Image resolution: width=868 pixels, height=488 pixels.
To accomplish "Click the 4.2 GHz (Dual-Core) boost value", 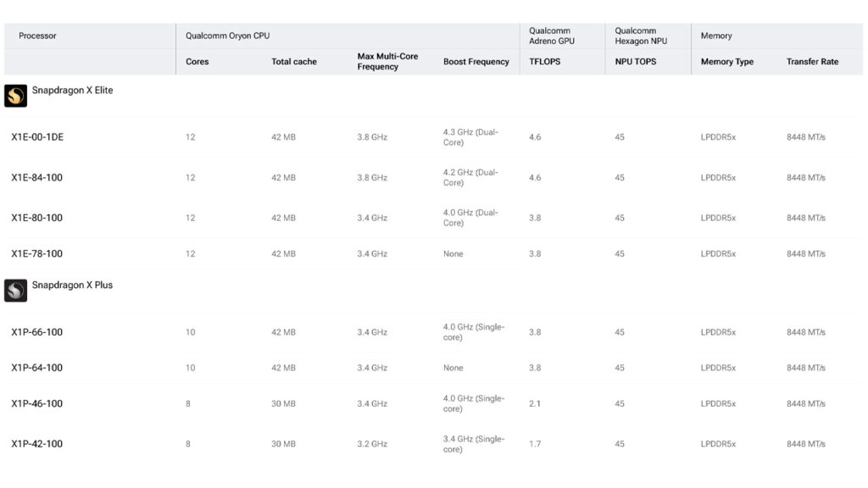I will [470, 178].
